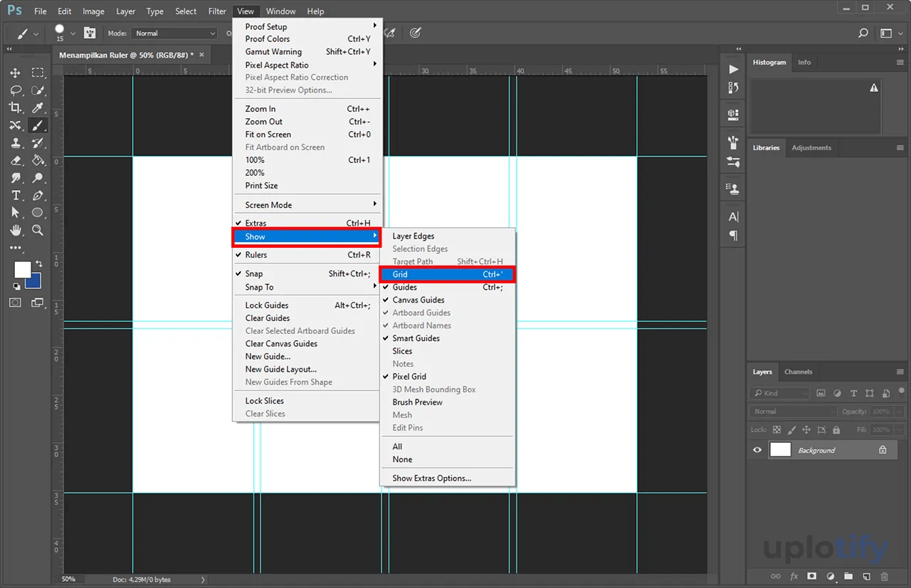Open the brush Mode dropdown

(x=174, y=33)
